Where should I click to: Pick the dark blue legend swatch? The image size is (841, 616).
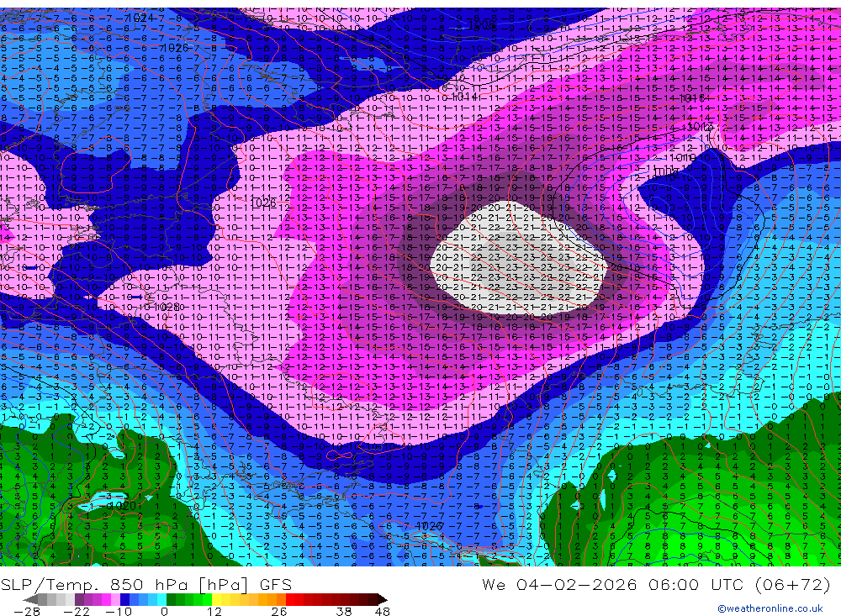tap(124, 599)
